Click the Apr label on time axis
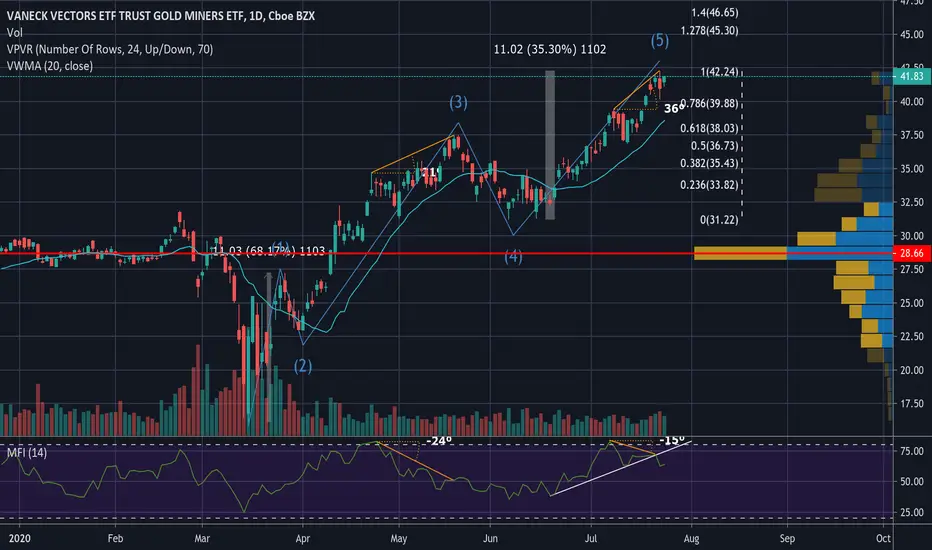 tap(303, 539)
